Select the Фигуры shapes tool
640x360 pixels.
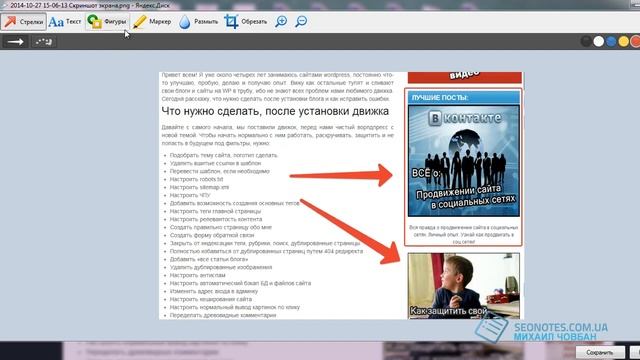coord(107,22)
